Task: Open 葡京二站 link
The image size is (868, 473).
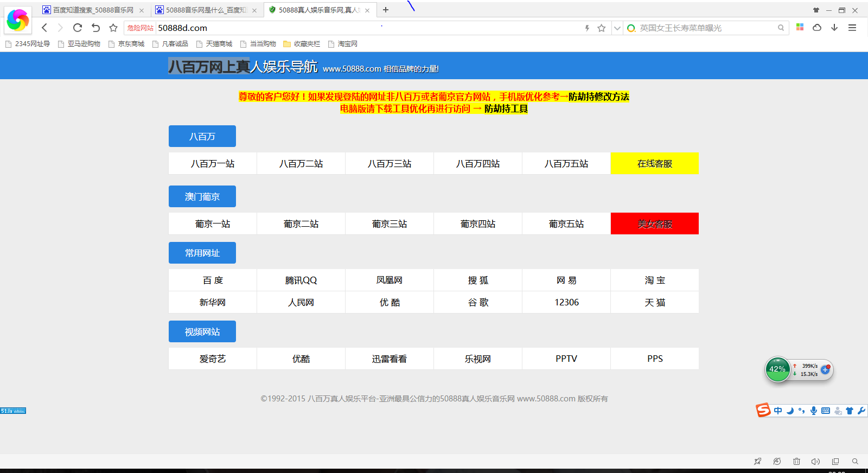Action: click(x=301, y=223)
